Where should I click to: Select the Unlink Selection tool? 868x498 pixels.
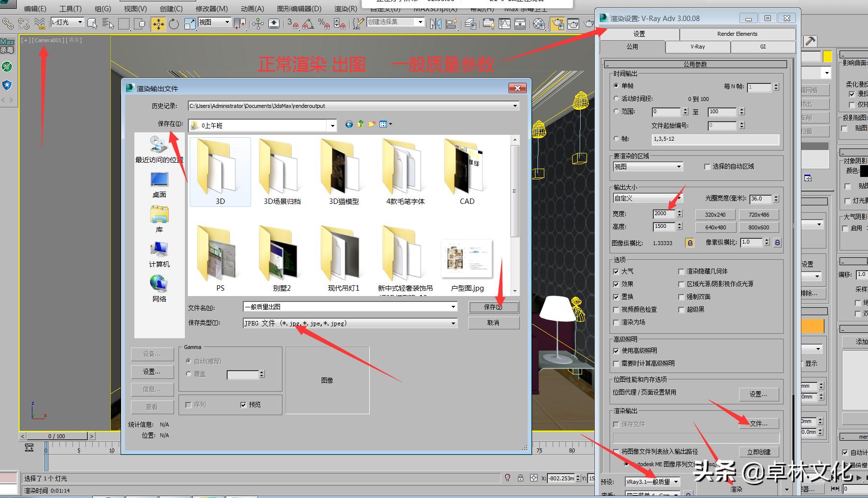coord(24,23)
